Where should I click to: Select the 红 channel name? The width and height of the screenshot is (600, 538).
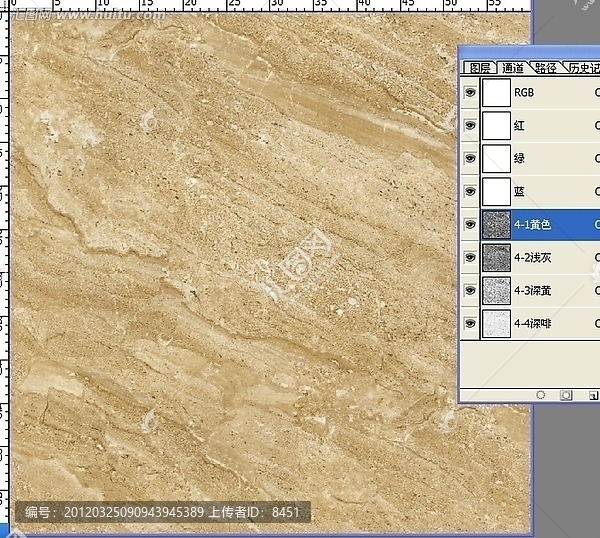click(519, 126)
